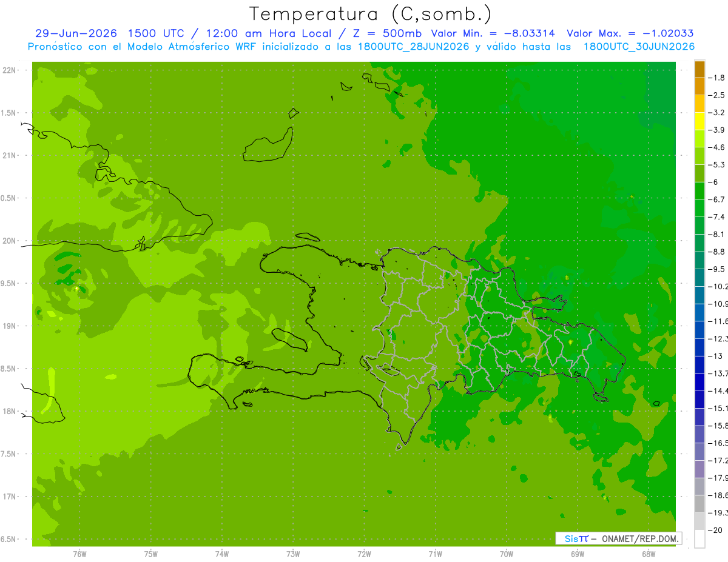728x562 pixels.
Task: Click 'Valor Min. = -8.03314' value
Action: click(x=492, y=33)
